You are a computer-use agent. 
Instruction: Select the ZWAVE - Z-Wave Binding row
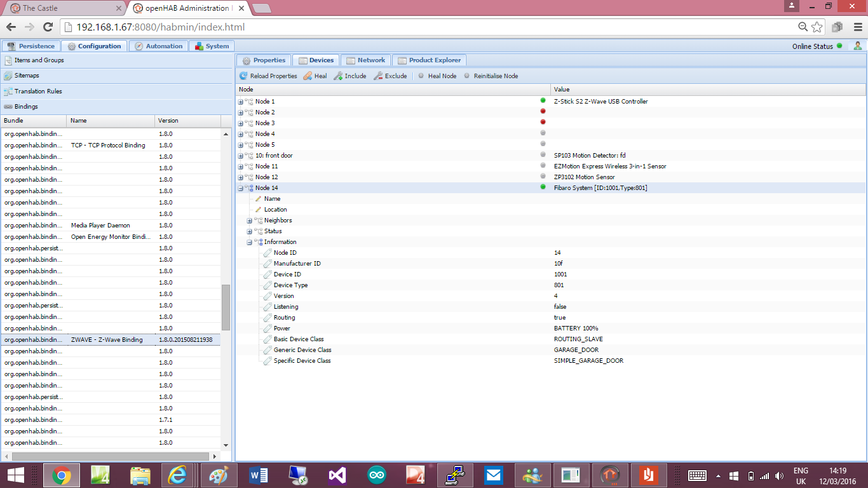(111, 340)
